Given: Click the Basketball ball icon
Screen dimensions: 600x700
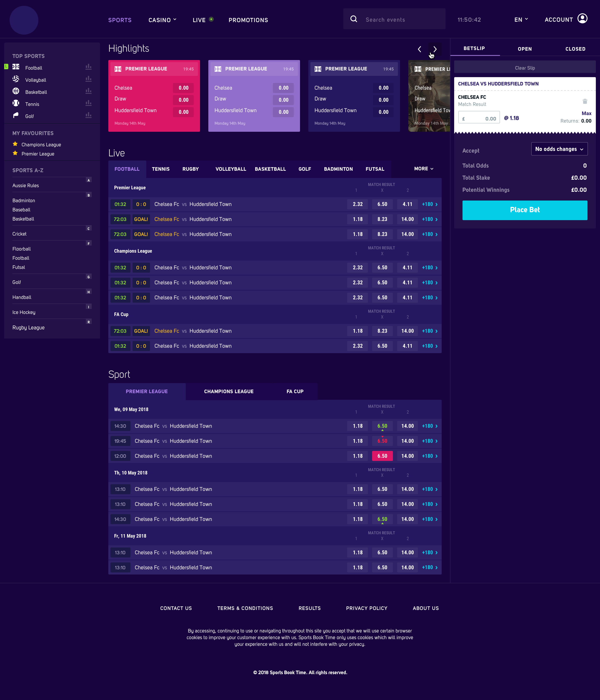Looking at the screenshot, I should click(x=16, y=91).
